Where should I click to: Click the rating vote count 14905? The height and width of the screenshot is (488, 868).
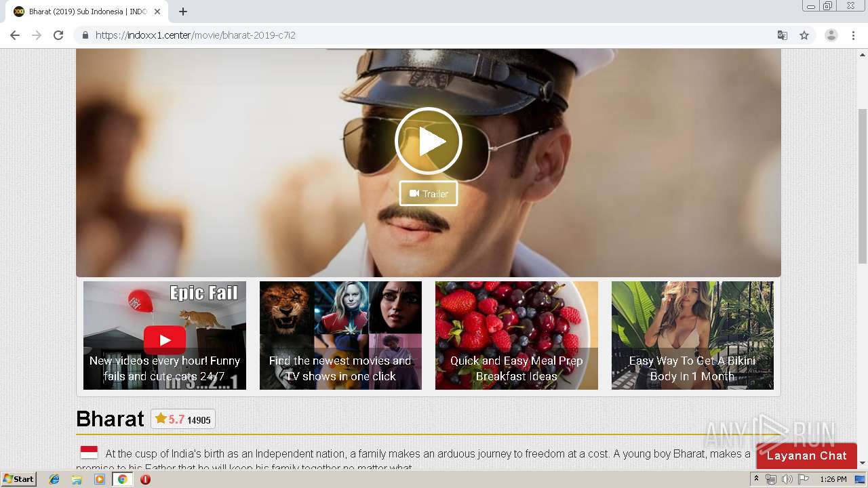click(199, 420)
